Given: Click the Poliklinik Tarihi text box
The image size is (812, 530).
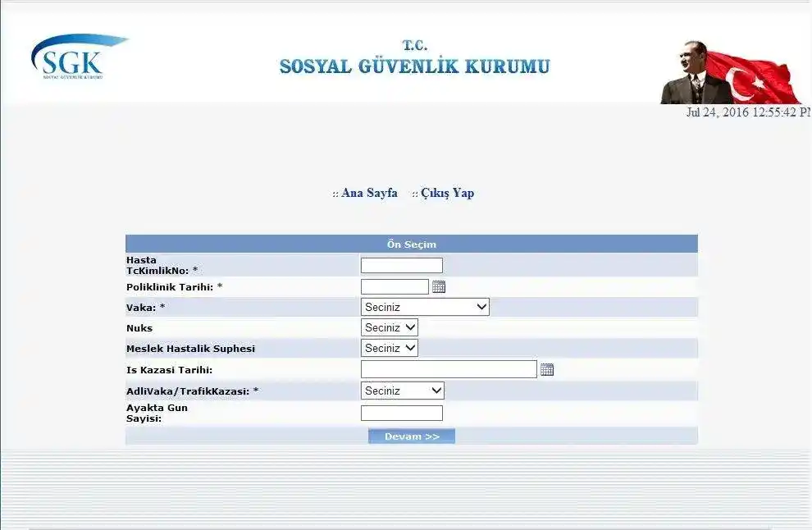Looking at the screenshot, I should (393, 286).
